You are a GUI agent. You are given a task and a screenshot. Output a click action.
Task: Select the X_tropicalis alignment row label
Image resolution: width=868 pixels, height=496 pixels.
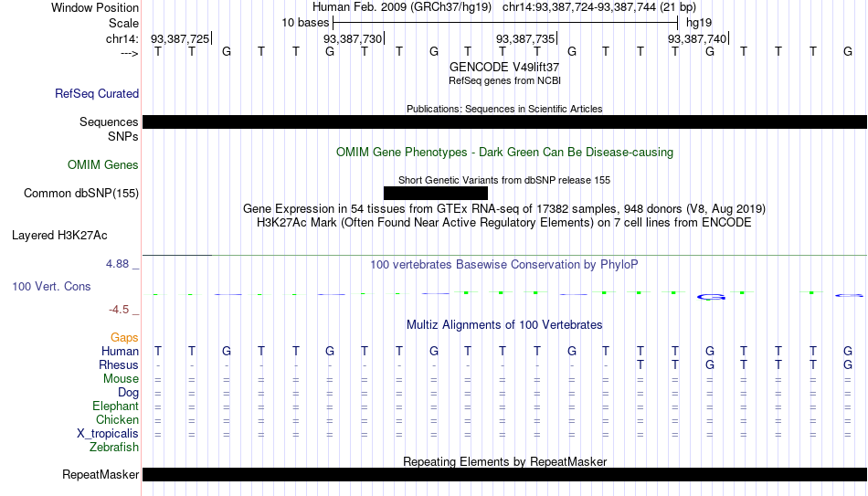click(108, 434)
